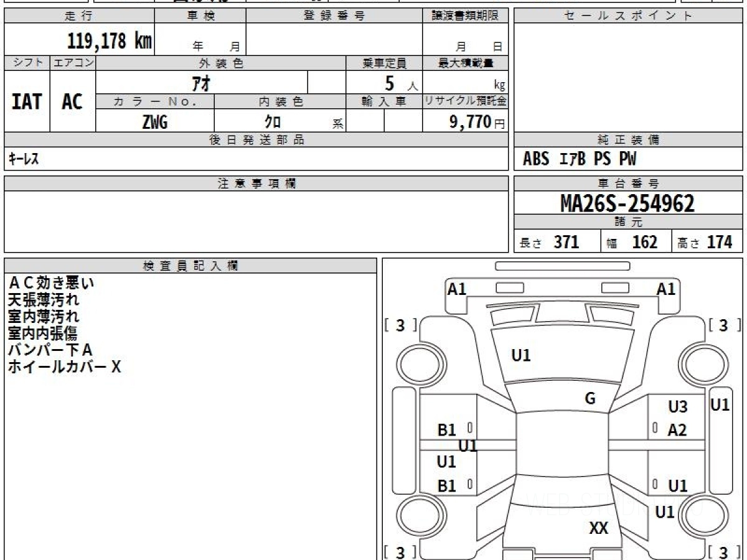
Task: Click the 譲渡書類期限 header
Action: [466, 16]
